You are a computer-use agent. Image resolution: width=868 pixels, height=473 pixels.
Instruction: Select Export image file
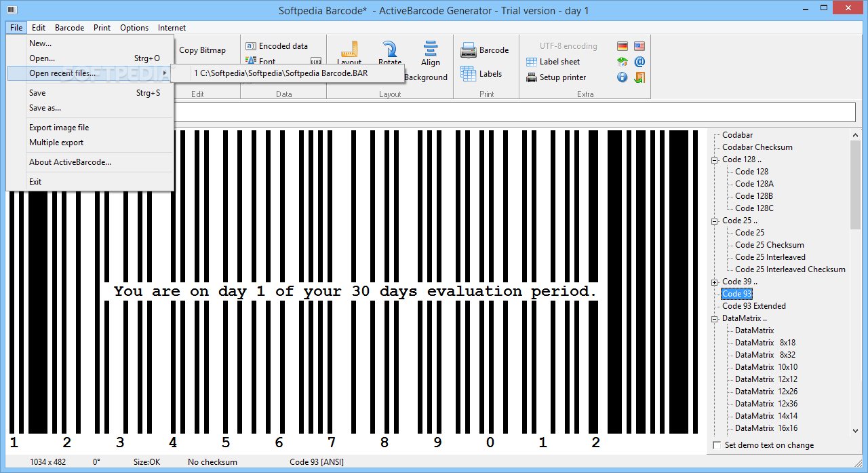coord(90,128)
